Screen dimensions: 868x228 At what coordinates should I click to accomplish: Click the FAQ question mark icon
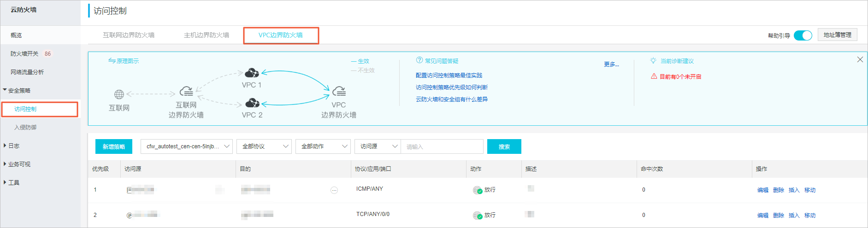(x=419, y=60)
